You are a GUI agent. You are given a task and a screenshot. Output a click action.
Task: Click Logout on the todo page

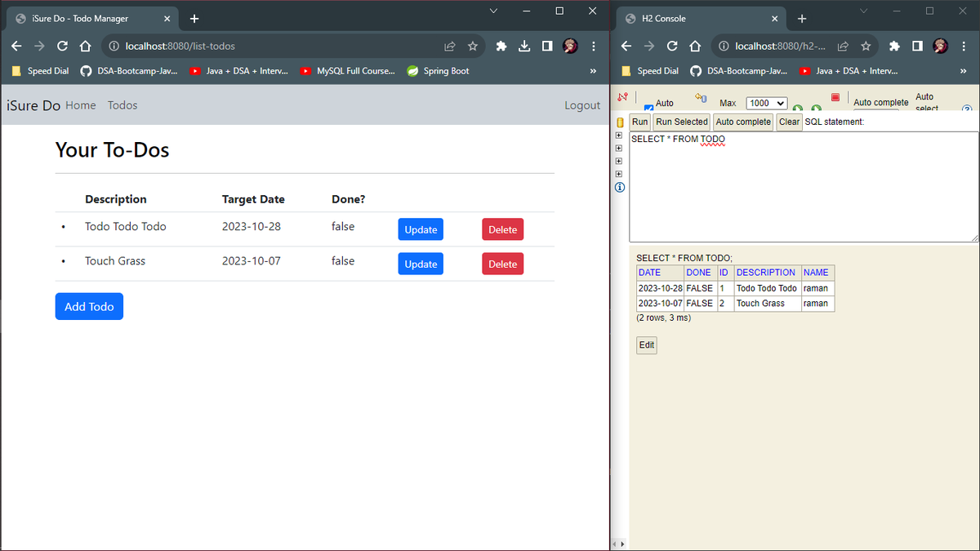pyautogui.click(x=582, y=104)
